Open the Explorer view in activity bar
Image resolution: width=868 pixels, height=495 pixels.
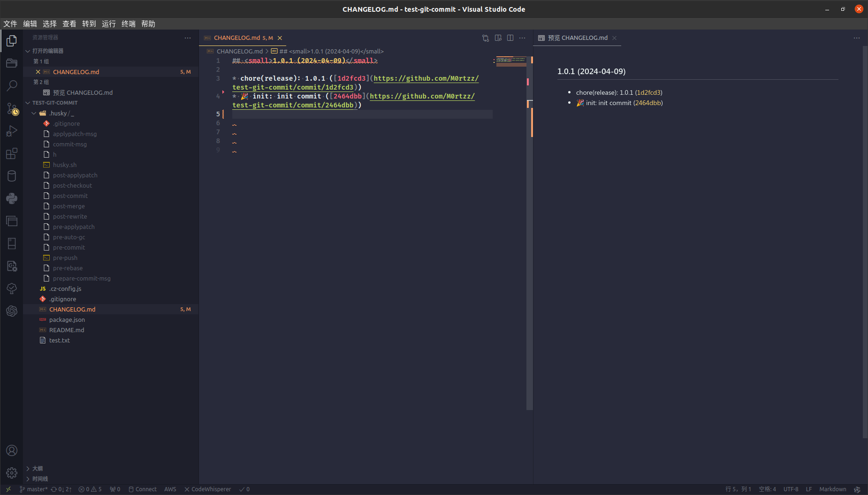12,41
